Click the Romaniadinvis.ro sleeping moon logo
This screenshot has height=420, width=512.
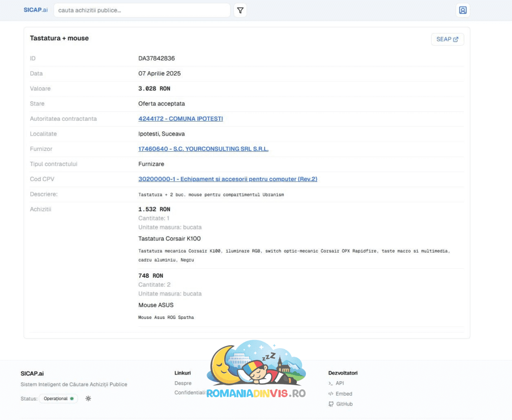[256, 369]
